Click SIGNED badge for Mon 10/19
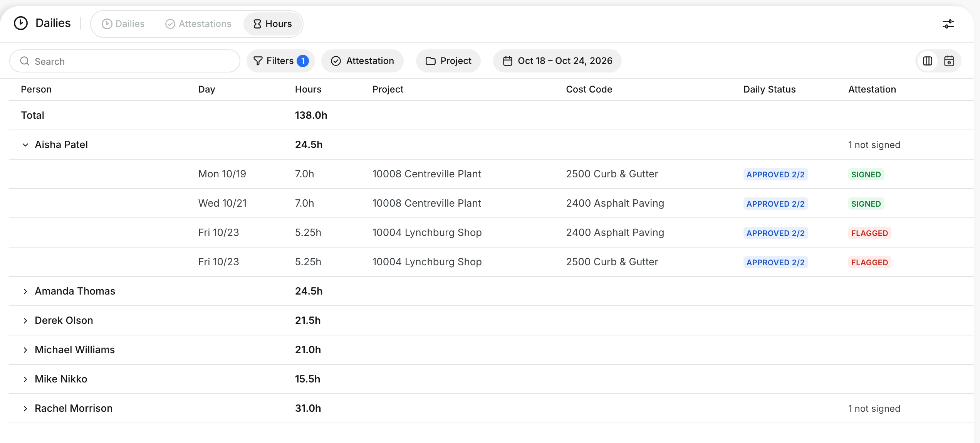This screenshot has height=443, width=980. 866,174
